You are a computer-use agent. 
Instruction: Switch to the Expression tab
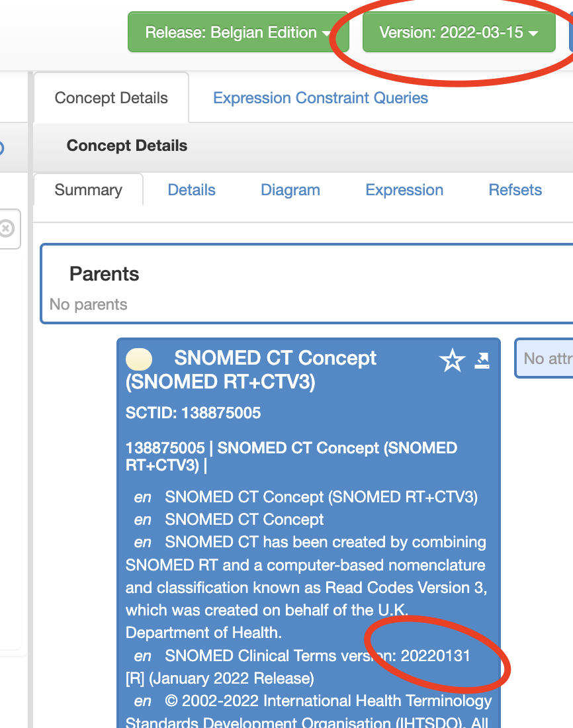[x=404, y=190]
